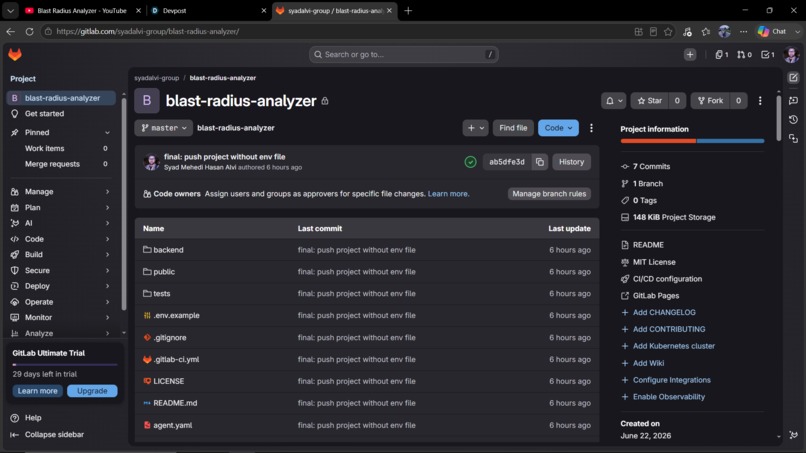Image resolution: width=806 pixels, height=453 pixels.
Task: Click the Find file button
Action: pyautogui.click(x=513, y=128)
